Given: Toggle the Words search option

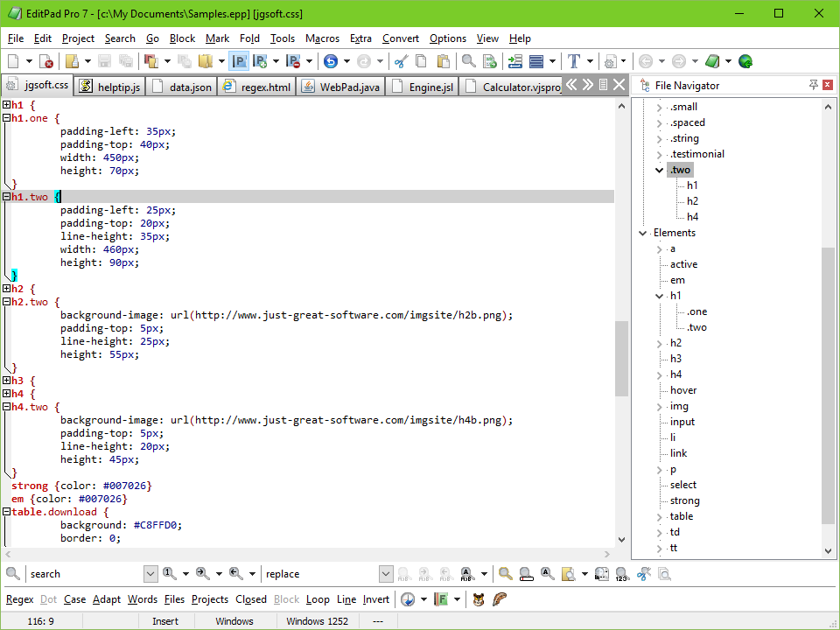Looking at the screenshot, I should coord(142,599).
